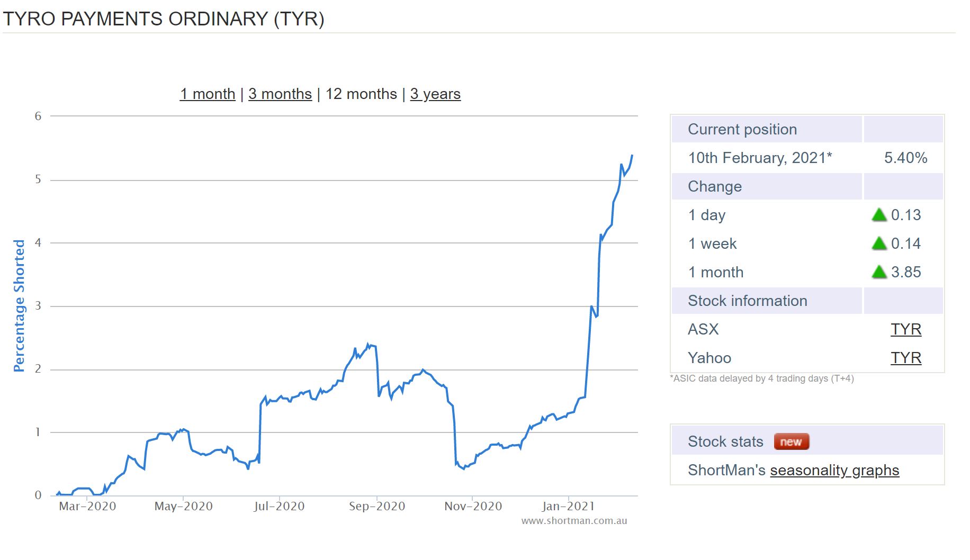Click the green up arrow for 1 month
The height and width of the screenshot is (560, 970).
(879, 272)
